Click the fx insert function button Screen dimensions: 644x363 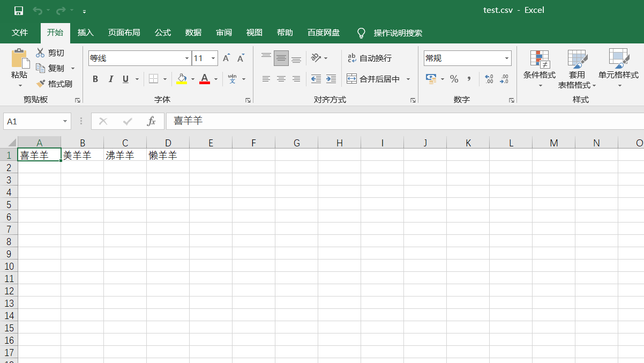tap(151, 121)
